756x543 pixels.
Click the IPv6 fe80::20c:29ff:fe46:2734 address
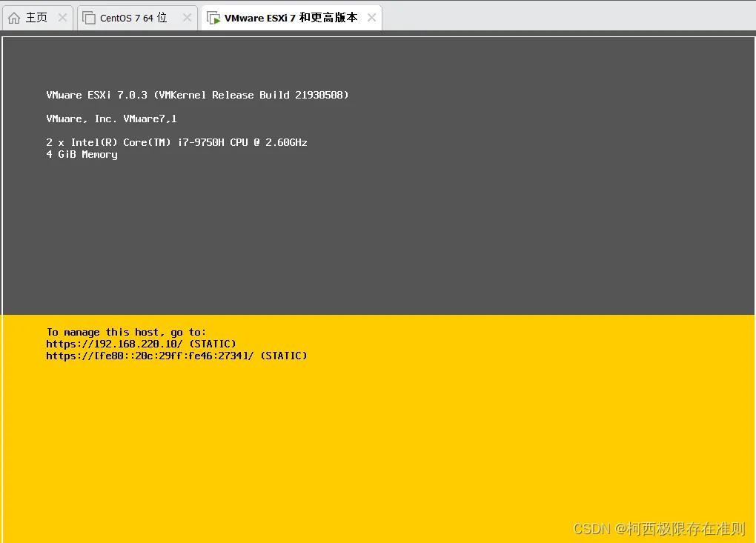tap(150, 356)
